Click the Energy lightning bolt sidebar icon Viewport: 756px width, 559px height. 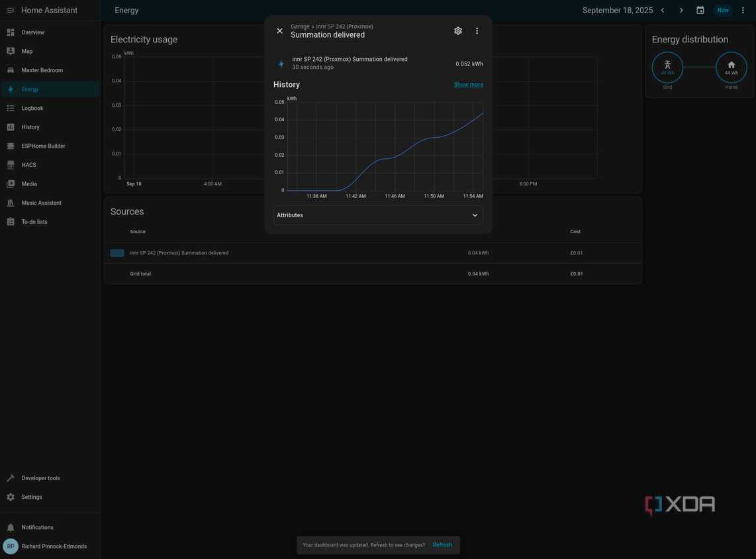(11, 89)
